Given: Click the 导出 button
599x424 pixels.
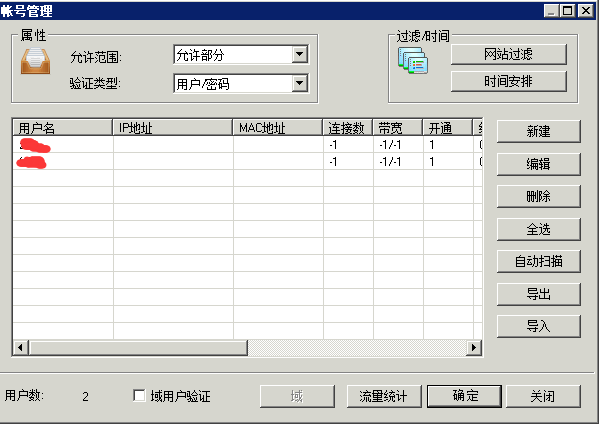Looking at the screenshot, I should [538, 294].
